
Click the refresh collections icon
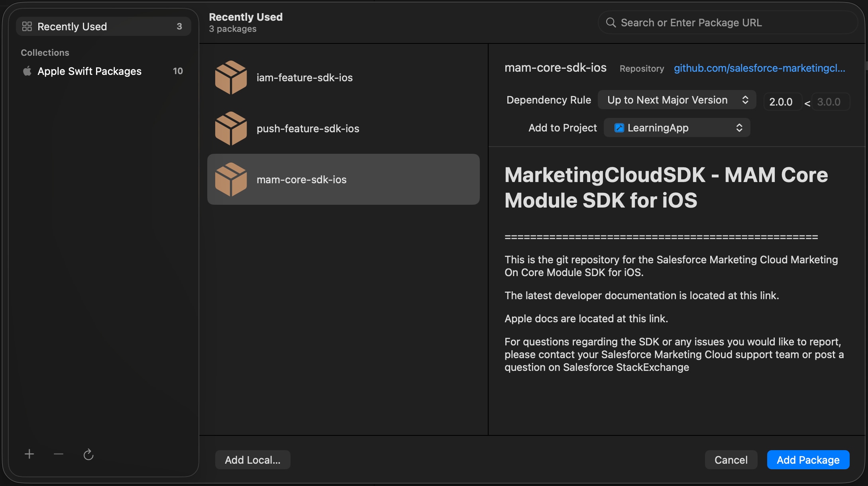point(88,454)
